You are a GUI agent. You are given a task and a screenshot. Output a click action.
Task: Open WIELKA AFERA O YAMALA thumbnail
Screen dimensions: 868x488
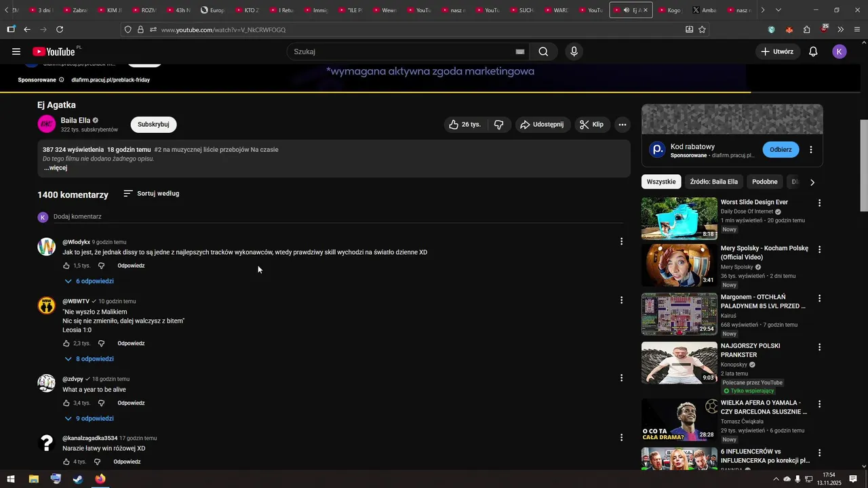pyautogui.click(x=679, y=420)
